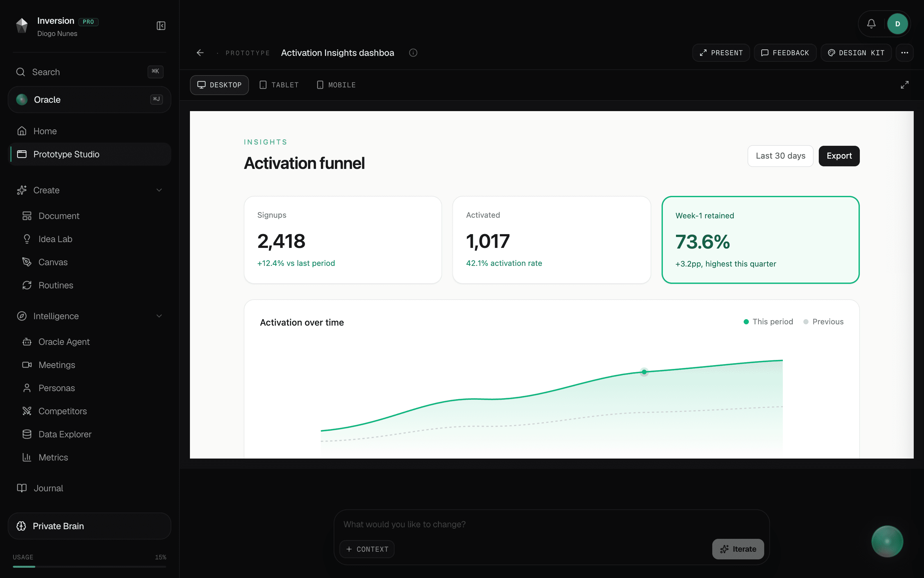Image resolution: width=924 pixels, height=578 pixels.
Task: Click the Data Explorer database icon
Action: 27,434
